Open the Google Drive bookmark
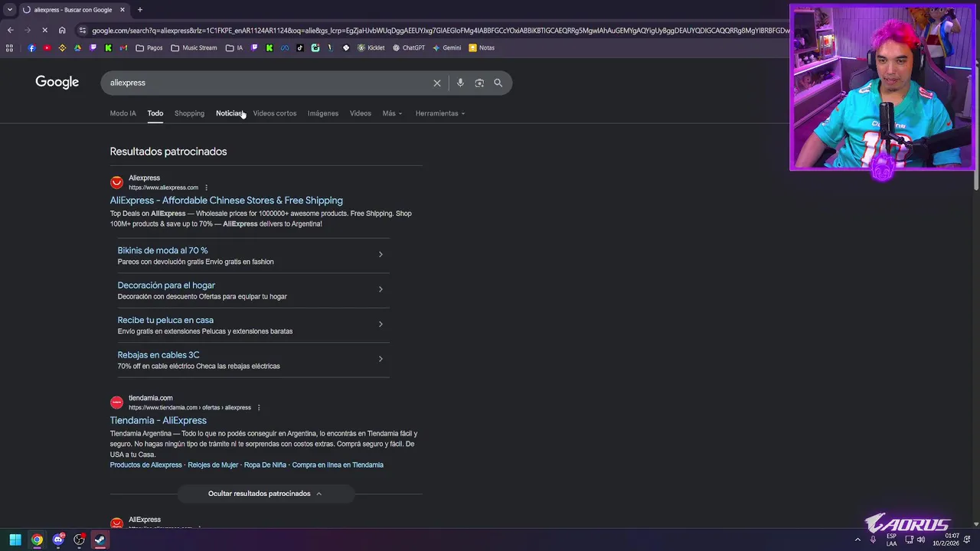980x551 pixels. click(77, 47)
